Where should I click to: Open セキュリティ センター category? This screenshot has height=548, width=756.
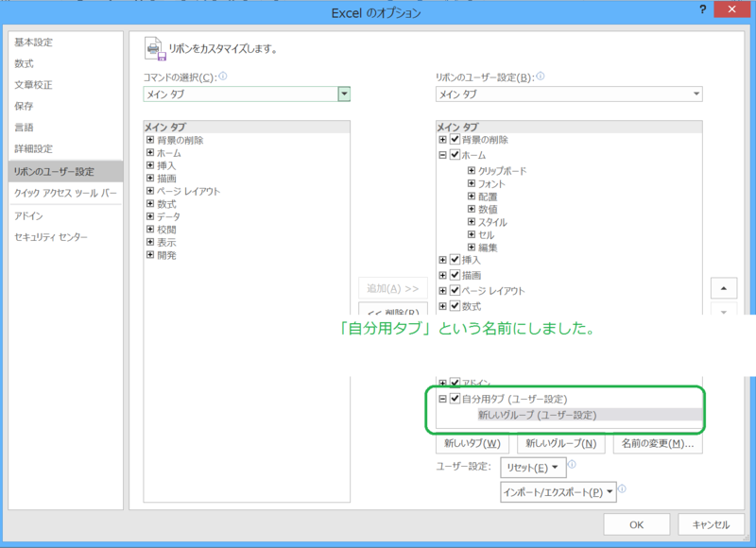65,237
